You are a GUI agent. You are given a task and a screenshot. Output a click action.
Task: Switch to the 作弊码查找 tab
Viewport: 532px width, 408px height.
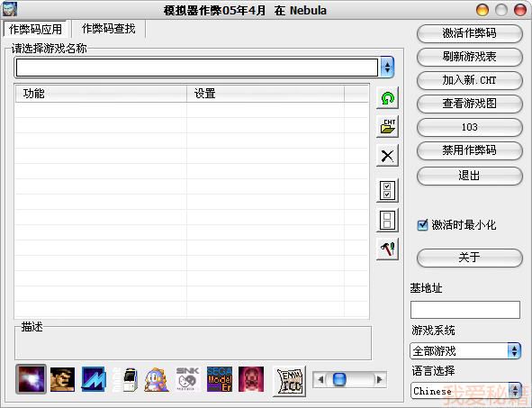click(x=109, y=29)
